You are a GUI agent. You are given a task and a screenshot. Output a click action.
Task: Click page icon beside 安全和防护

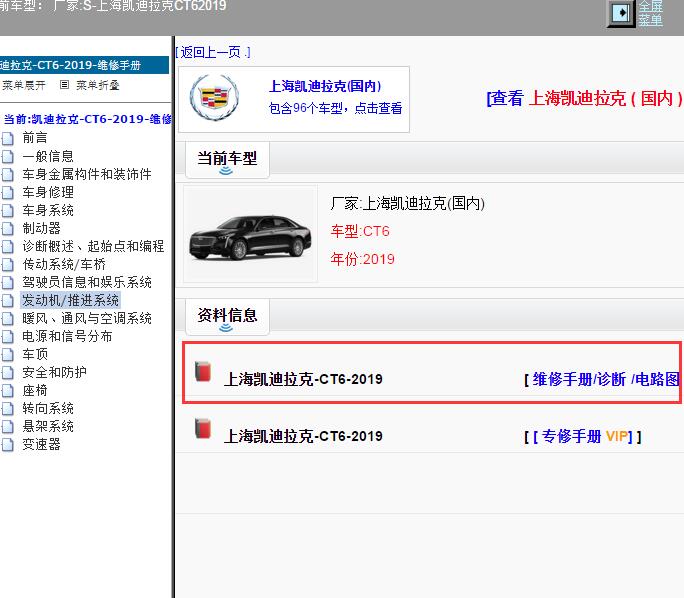pos(7,373)
